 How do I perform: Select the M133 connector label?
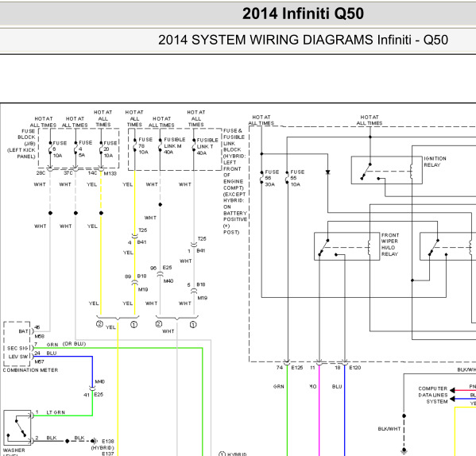110,173
